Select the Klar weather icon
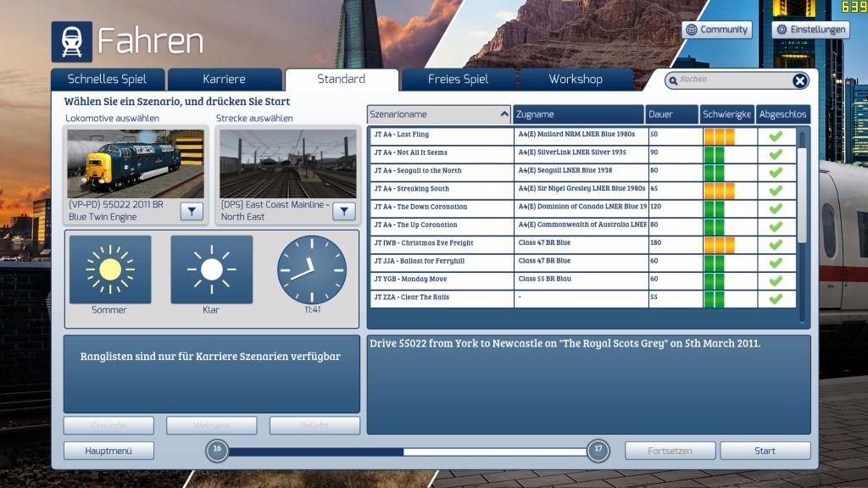This screenshot has height=488, width=868. (x=211, y=269)
